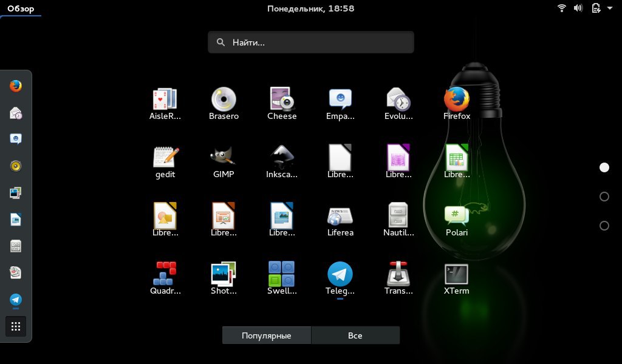Click the Wi-Fi status icon
The image size is (622, 364).
point(562,8)
